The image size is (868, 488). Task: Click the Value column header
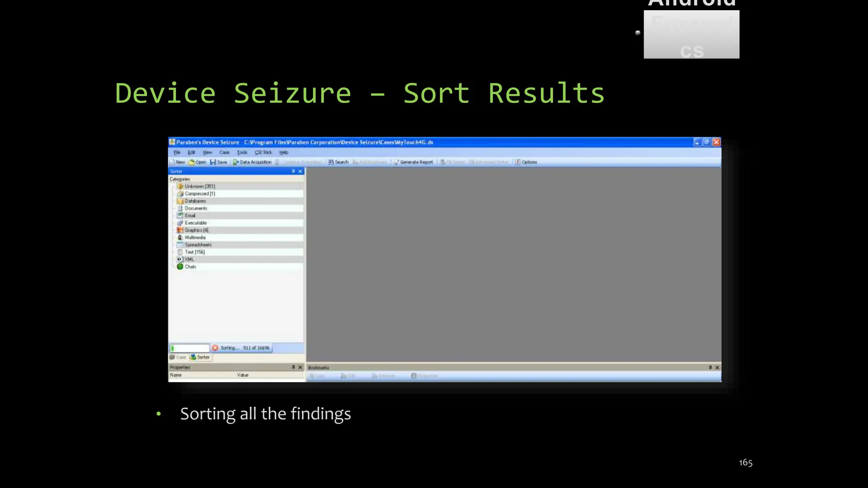243,375
